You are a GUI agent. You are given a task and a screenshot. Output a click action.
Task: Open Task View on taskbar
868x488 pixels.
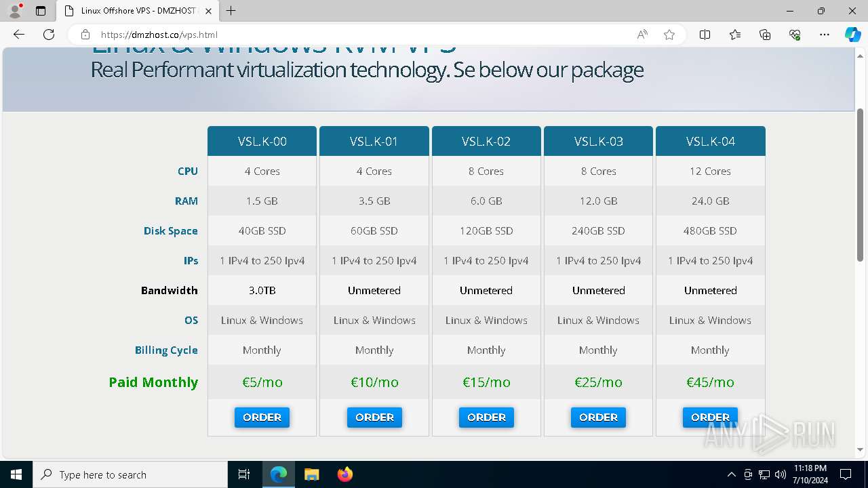click(244, 474)
